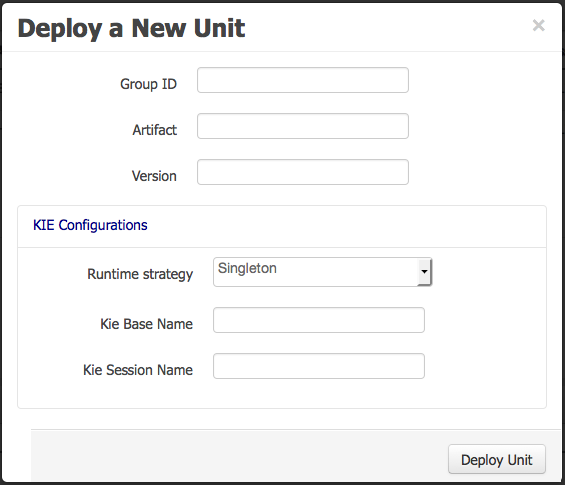Open the Runtime strategy Singleton combo box
Screen dimensions: 565x485
322,272
